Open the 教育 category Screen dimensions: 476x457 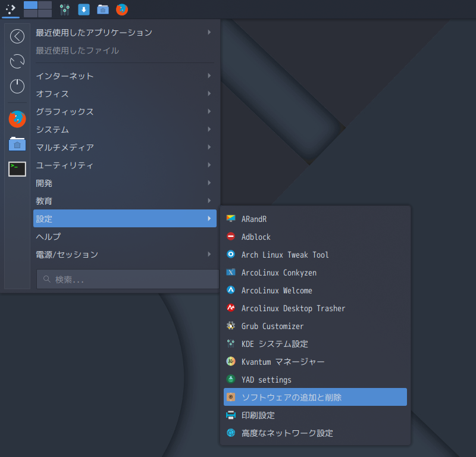pos(125,201)
